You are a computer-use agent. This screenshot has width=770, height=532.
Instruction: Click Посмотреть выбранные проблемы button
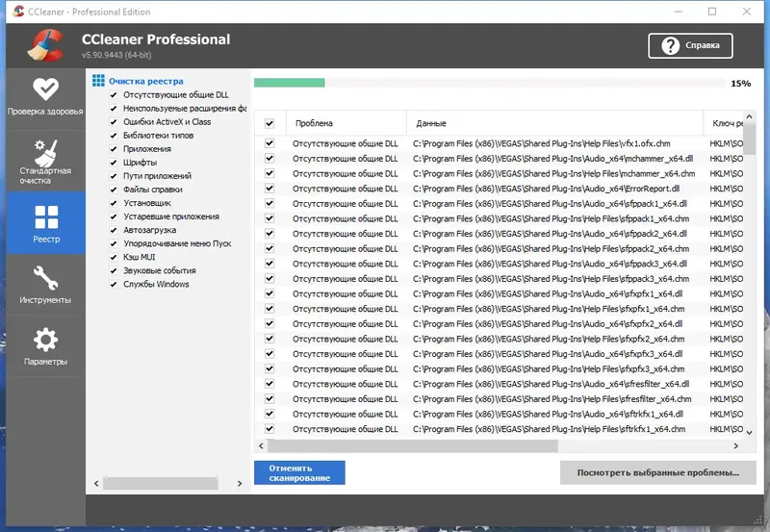click(657, 472)
